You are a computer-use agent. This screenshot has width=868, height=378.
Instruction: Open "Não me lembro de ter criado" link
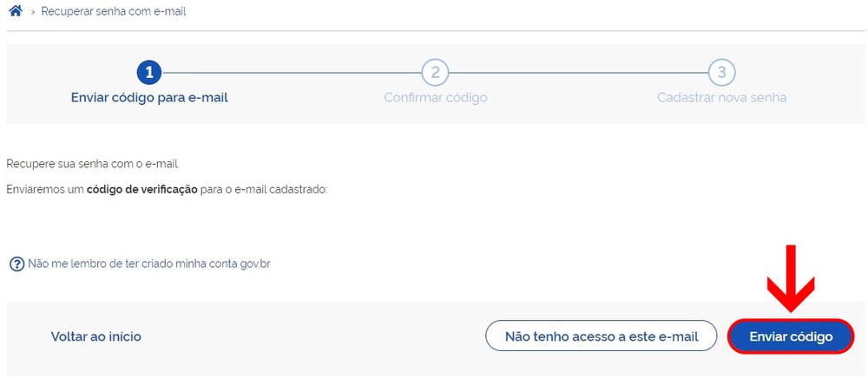point(149,264)
